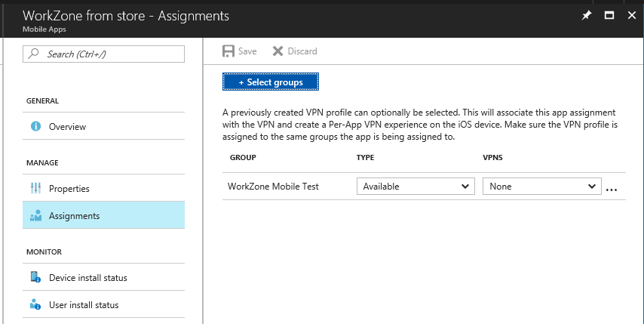Click the Properties sliders icon

(35, 188)
